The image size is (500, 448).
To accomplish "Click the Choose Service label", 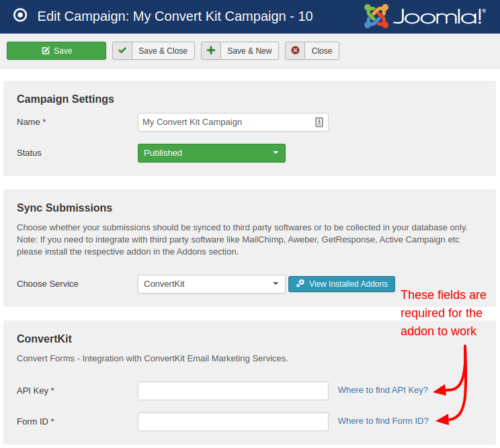I will tap(48, 284).
